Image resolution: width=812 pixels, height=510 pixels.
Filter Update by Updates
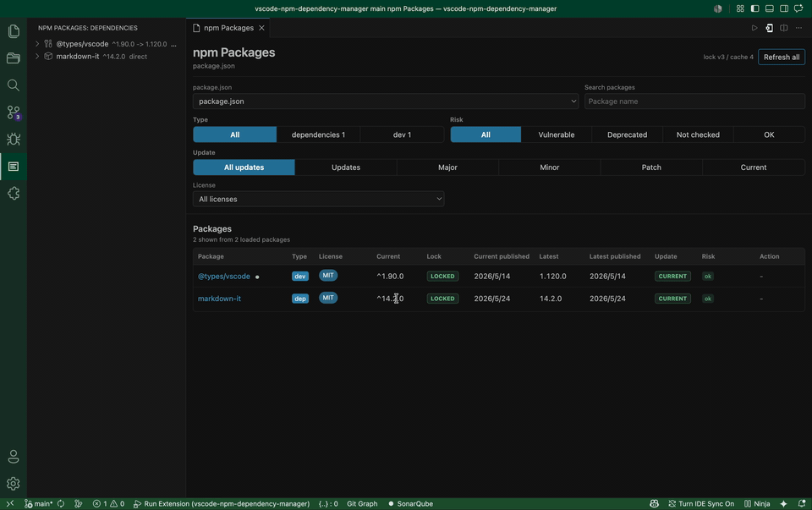pyautogui.click(x=345, y=167)
